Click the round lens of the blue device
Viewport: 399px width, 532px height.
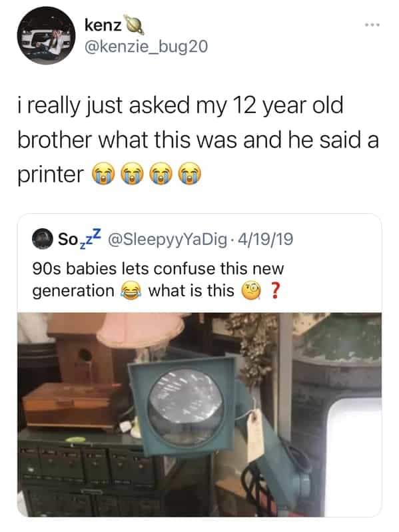187,407
